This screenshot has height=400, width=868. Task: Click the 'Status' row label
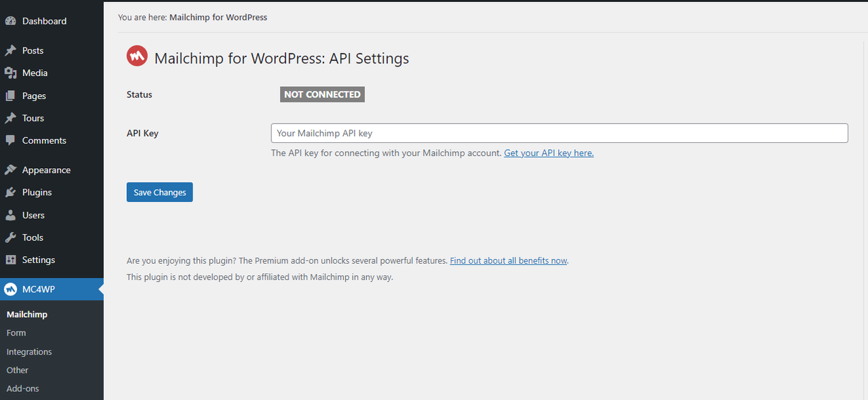[x=140, y=95]
